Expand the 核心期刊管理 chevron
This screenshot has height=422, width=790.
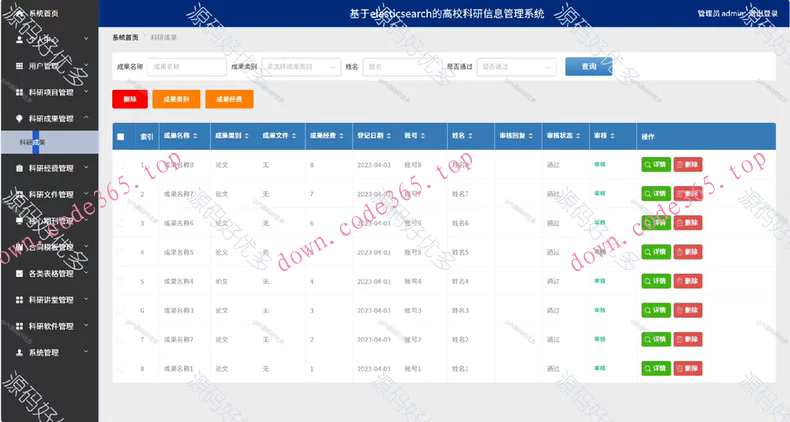[86, 220]
